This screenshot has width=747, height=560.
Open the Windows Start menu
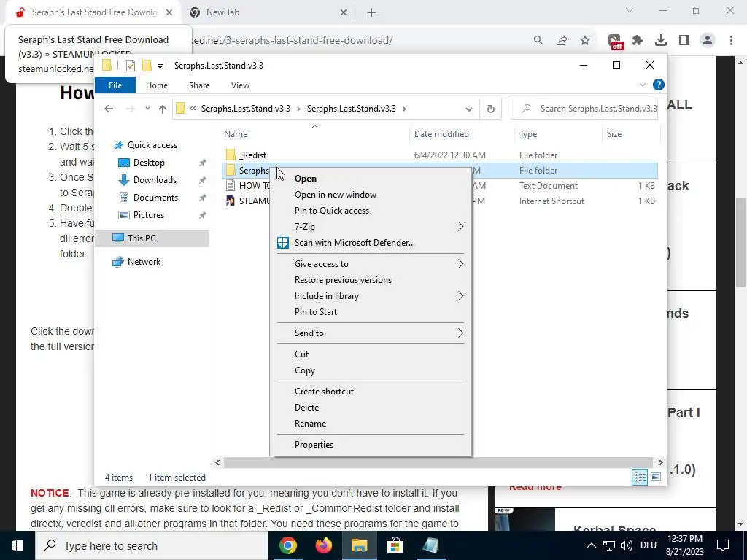click(x=18, y=545)
